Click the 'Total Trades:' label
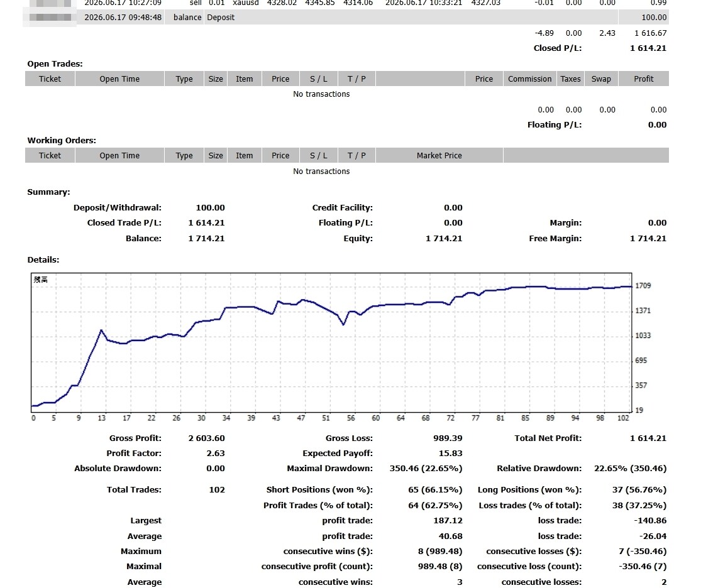The height and width of the screenshot is (588, 718). [134, 490]
